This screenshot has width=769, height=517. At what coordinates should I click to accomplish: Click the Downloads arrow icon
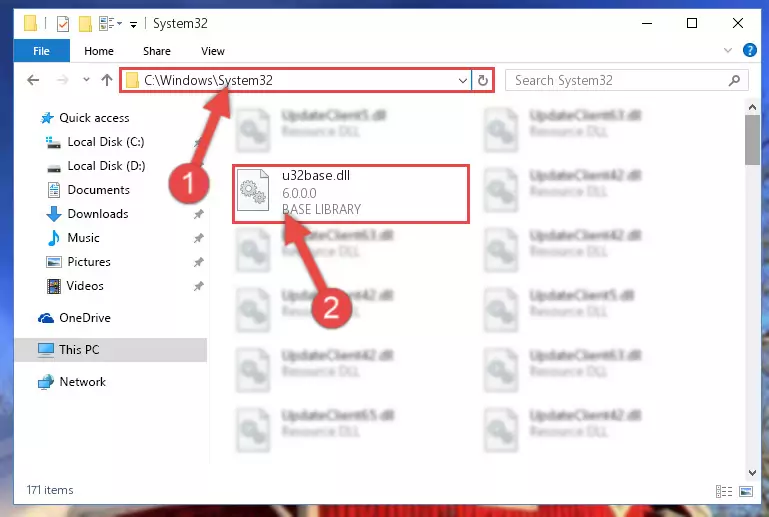tap(53, 214)
